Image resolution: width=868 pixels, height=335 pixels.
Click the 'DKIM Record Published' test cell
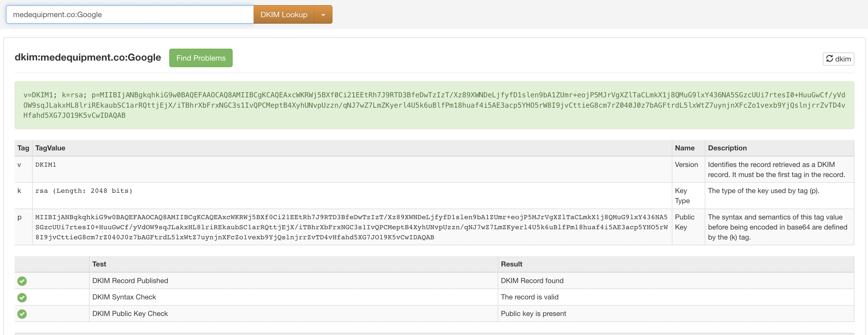(293, 281)
